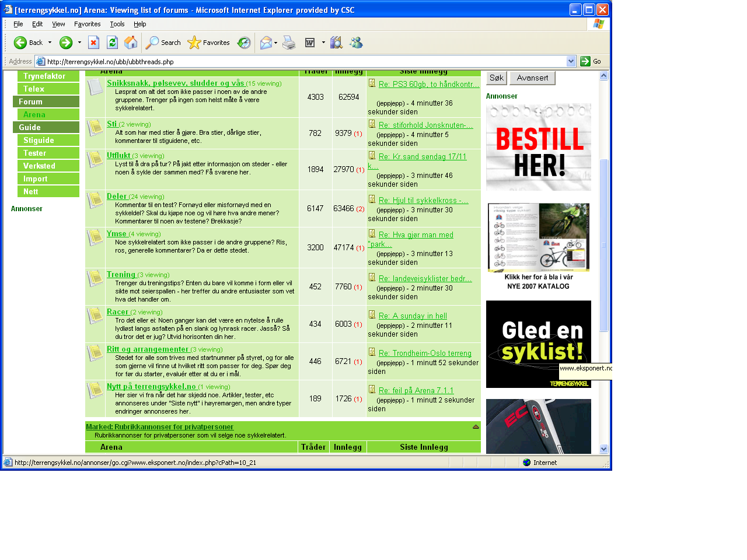
Task: Click the BESTILL HER advertisement banner
Action: [x=538, y=148]
